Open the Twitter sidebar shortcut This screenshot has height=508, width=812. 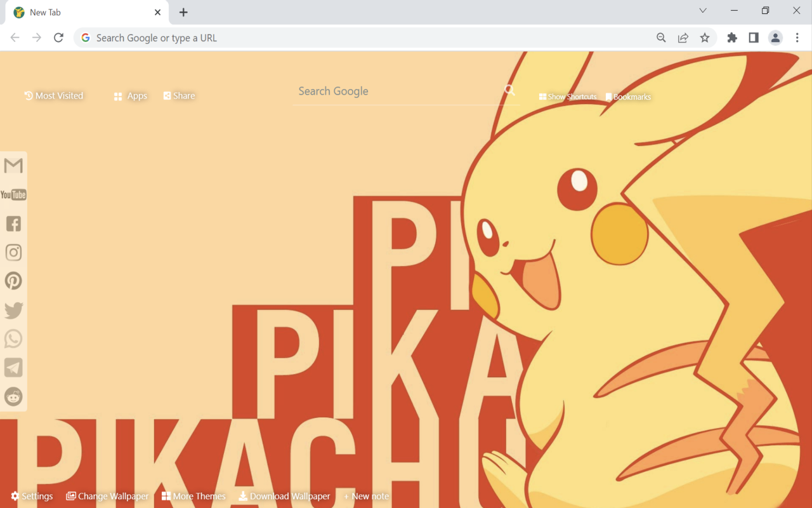click(13, 310)
